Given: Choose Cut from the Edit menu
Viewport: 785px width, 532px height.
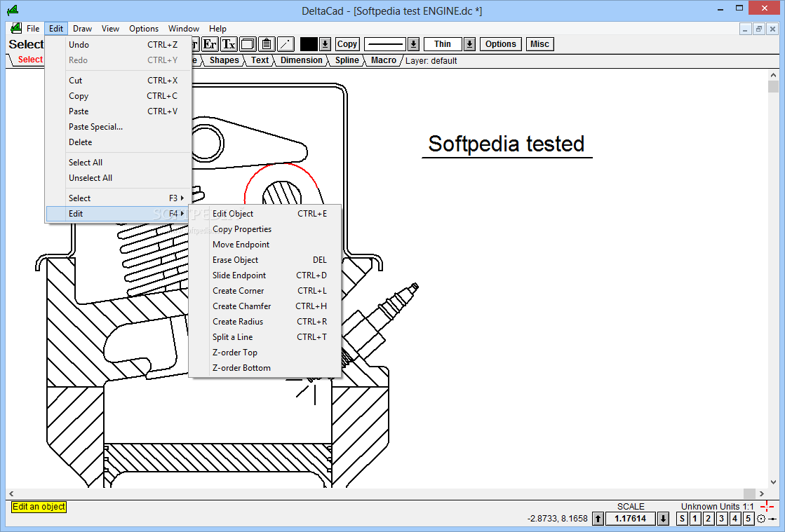Looking at the screenshot, I should (118, 80).
